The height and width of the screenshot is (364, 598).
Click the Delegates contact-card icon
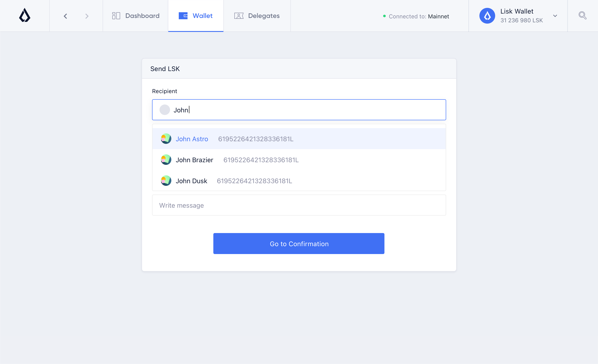(239, 16)
